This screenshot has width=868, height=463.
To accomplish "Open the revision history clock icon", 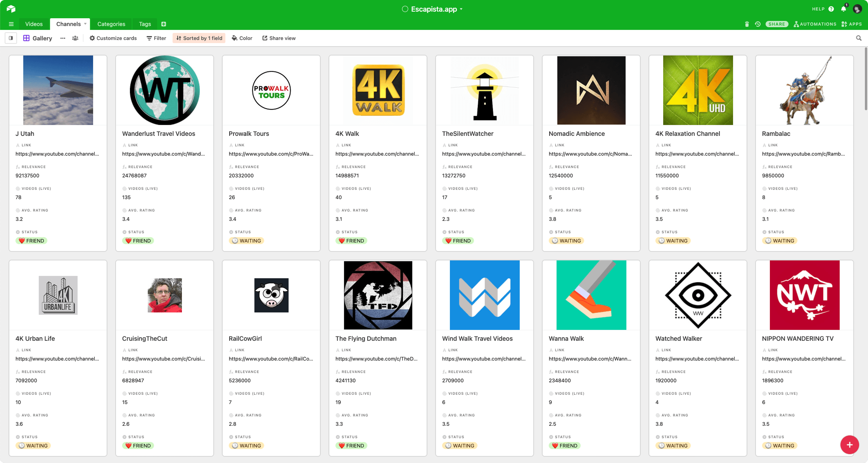I will point(757,24).
